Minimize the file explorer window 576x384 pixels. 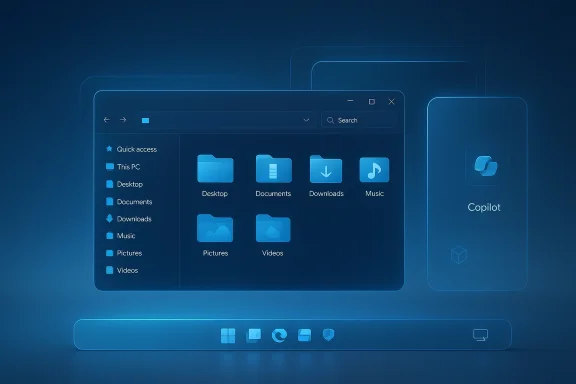[350, 101]
